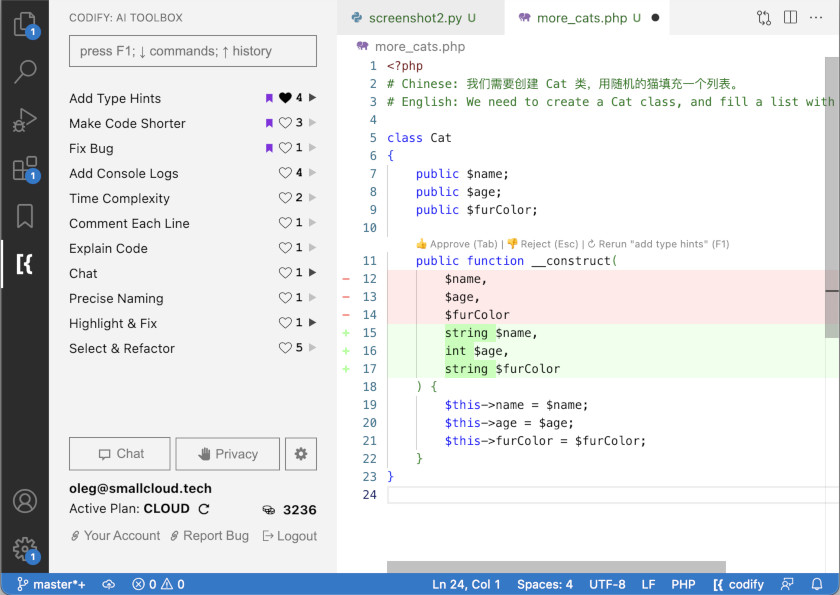Screen dimensions: 840x595
Task: Like Explain Code heart
Action: (285, 247)
